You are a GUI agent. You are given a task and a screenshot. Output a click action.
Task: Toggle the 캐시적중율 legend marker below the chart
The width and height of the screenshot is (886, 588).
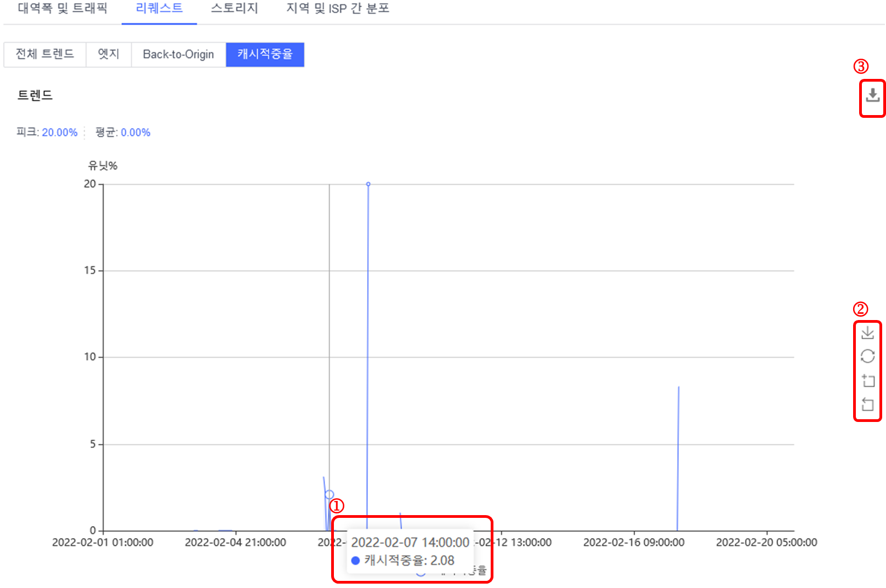421,573
